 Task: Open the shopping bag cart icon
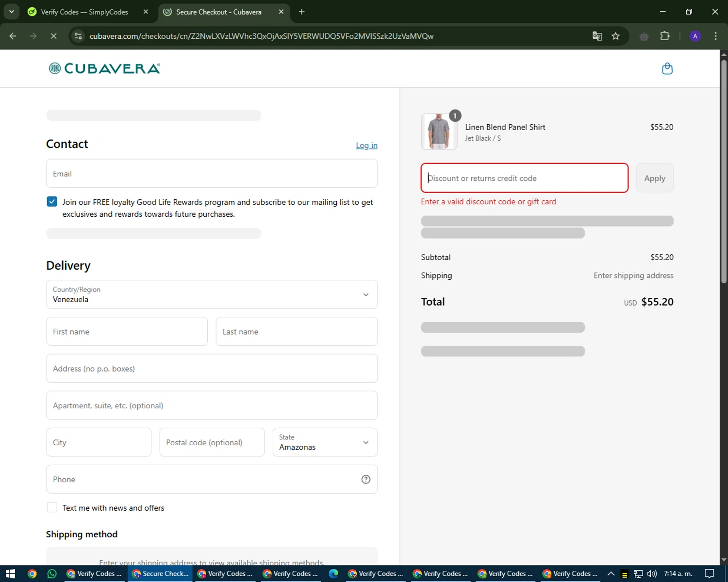[x=667, y=68]
